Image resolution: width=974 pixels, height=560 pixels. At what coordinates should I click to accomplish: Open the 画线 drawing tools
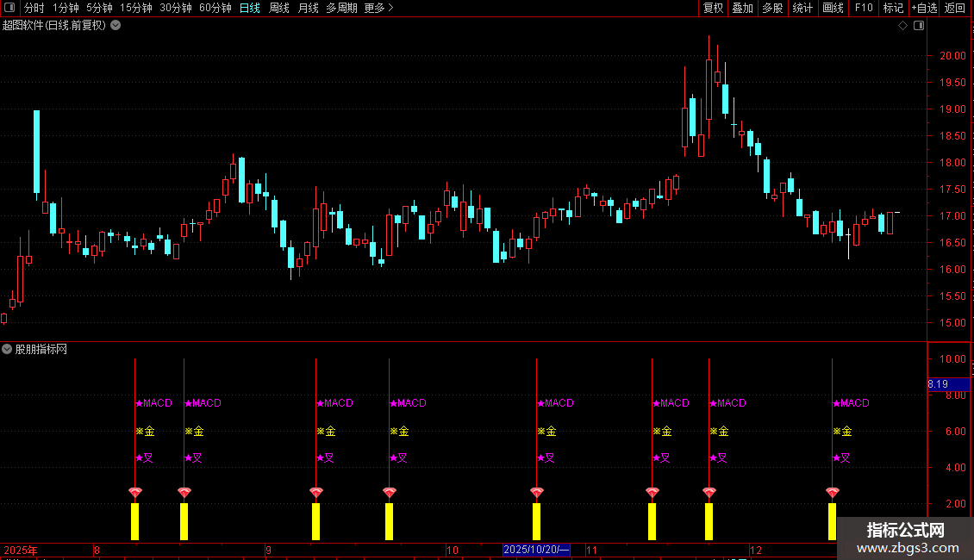833,8
